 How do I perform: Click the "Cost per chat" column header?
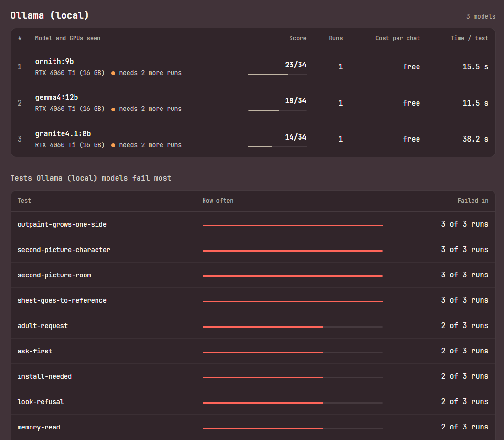[x=397, y=38]
